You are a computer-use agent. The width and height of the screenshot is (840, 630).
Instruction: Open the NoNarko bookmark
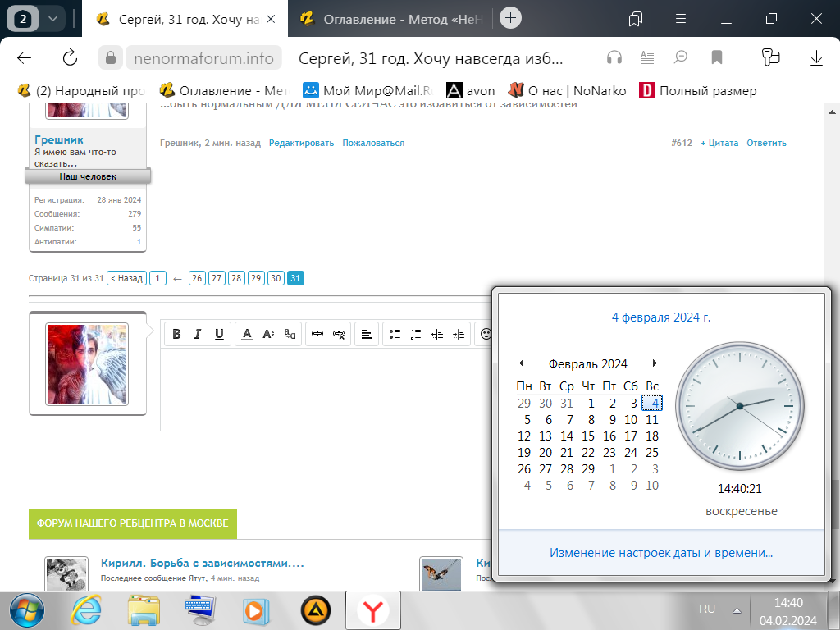tap(568, 91)
